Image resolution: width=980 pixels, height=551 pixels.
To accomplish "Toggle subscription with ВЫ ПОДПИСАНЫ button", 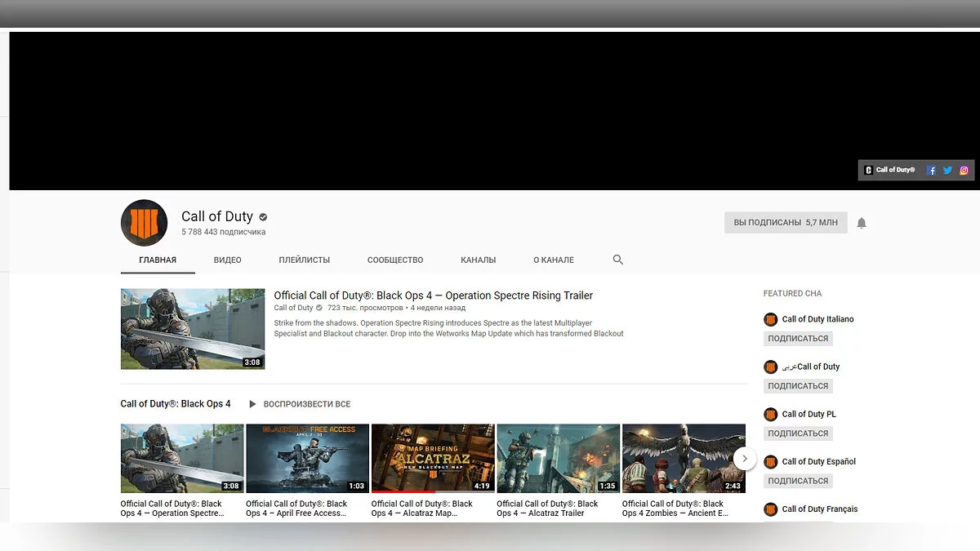I will pyautogui.click(x=785, y=223).
